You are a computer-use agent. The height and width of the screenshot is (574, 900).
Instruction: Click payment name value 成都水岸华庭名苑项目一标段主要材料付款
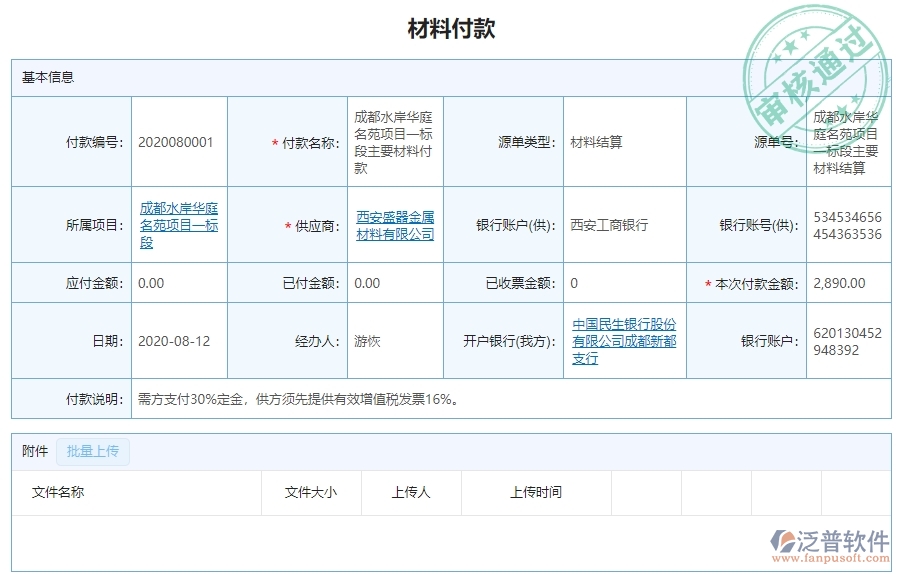click(x=394, y=142)
